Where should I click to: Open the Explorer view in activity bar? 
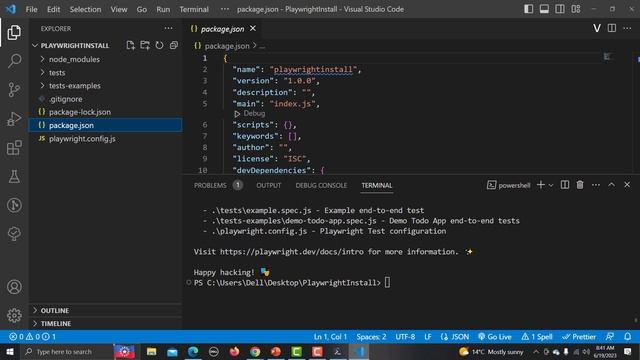[x=14, y=33]
